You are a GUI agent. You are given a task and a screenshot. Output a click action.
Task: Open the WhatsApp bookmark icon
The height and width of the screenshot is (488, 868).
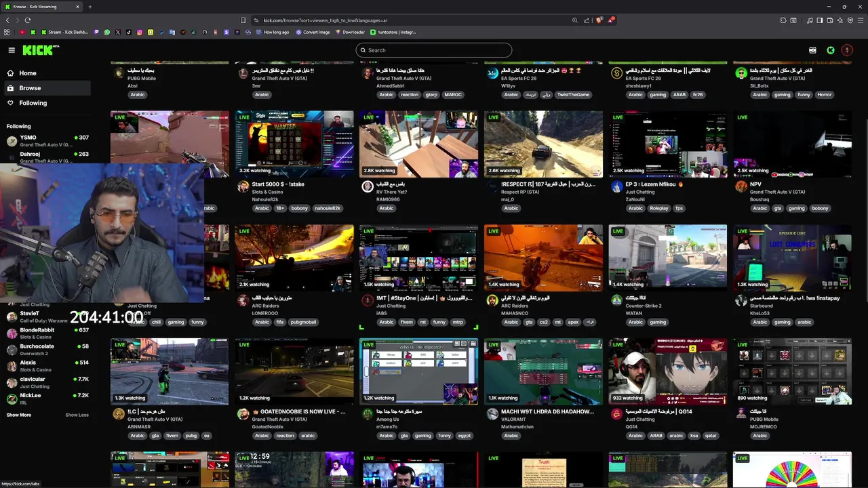point(107,32)
